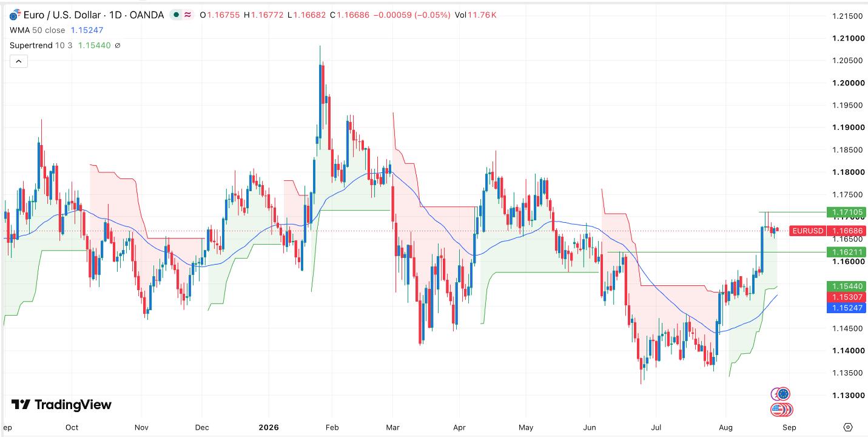Click the Supertrend empty-set symbol icon
The image size is (868, 437).
[118, 46]
